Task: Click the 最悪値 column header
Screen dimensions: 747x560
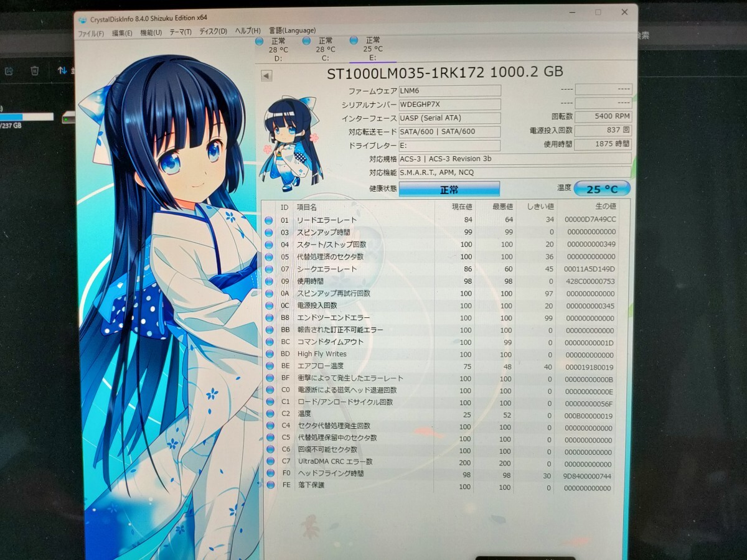Action: pyautogui.click(x=502, y=207)
